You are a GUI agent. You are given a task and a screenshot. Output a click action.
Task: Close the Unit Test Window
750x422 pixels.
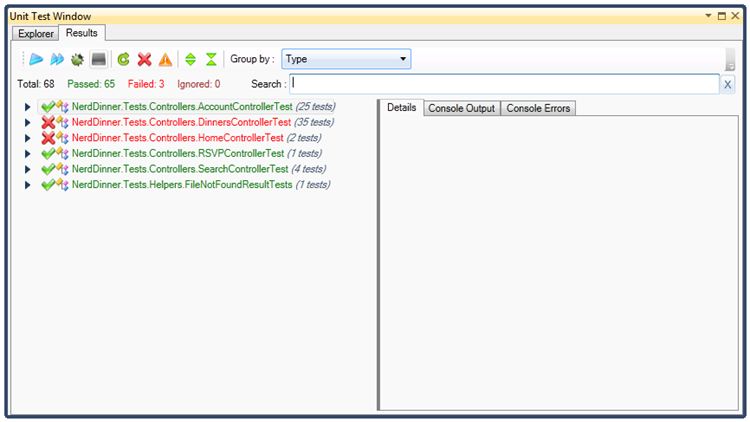[735, 16]
